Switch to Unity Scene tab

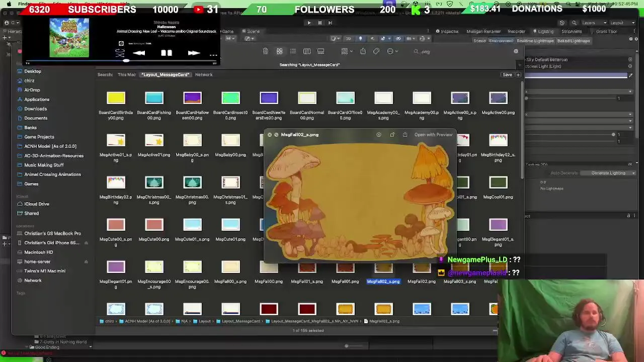pos(251,31)
